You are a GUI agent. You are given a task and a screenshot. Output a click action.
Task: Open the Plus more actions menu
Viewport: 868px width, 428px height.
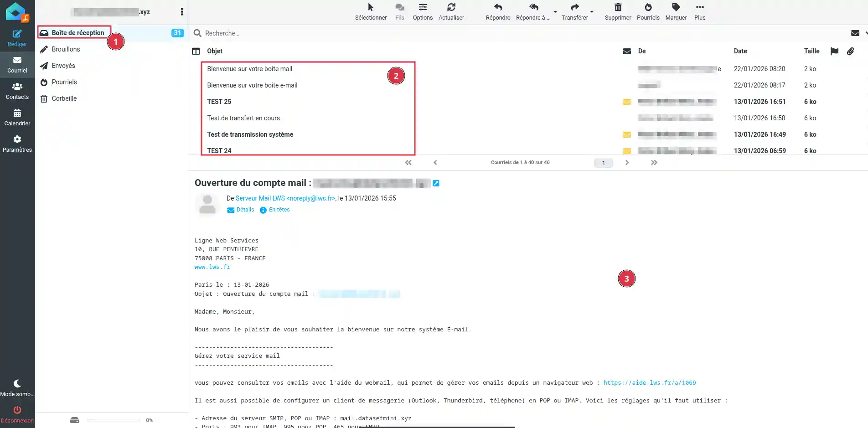tap(700, 12)
